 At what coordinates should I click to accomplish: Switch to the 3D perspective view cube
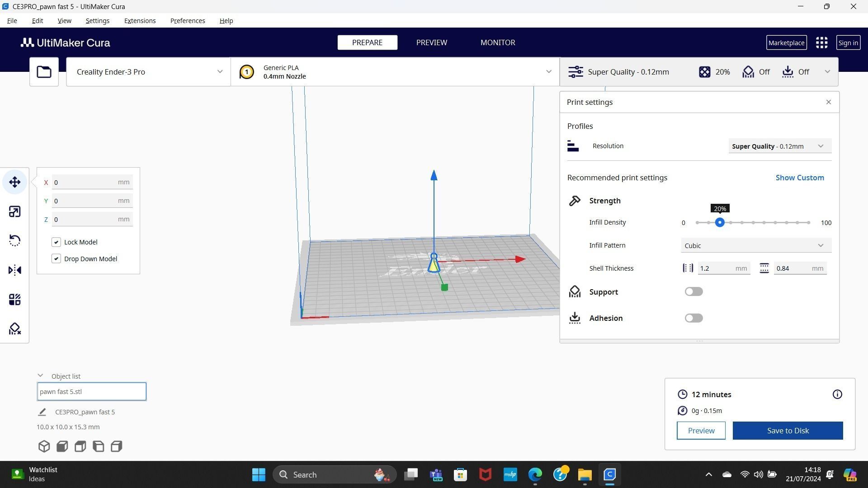[44, 446]
